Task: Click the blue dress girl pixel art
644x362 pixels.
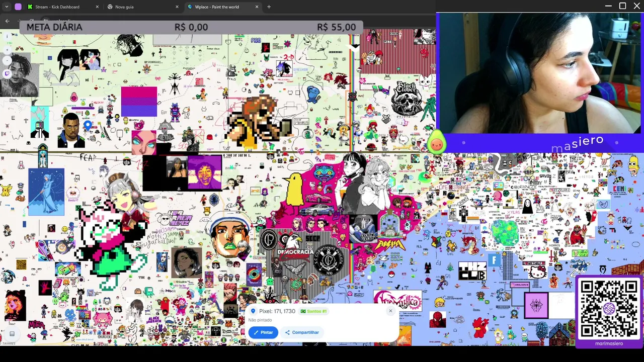Action: [46, 192]
